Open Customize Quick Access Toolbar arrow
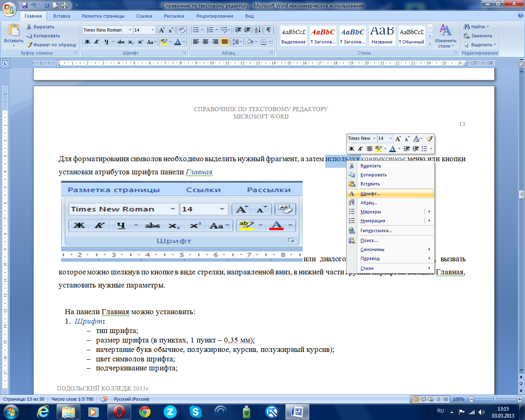Image resolution: width=525 pixels, height=420 pixels. (77, 6)
